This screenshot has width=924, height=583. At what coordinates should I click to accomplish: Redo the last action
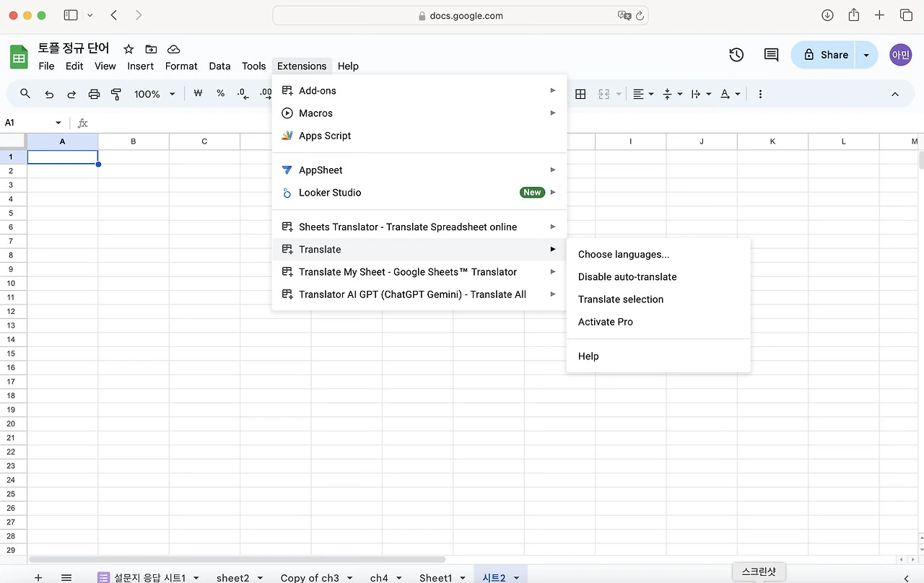point(71,94)
